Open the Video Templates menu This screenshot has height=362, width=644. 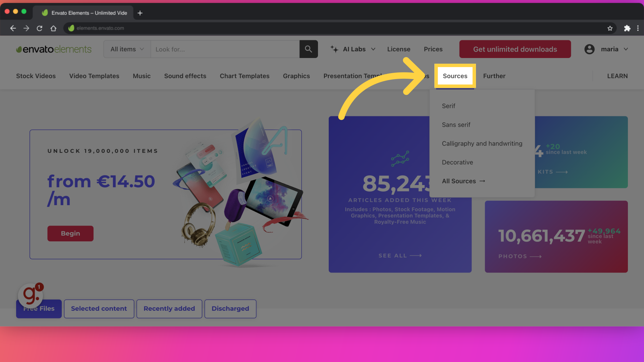tap(94, 76)
